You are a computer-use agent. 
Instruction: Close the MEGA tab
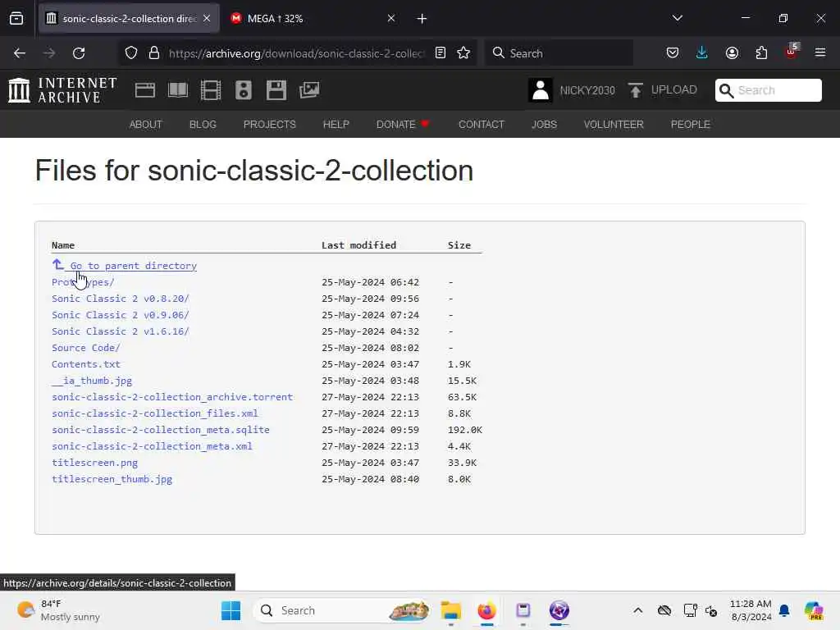click(391, 19)
